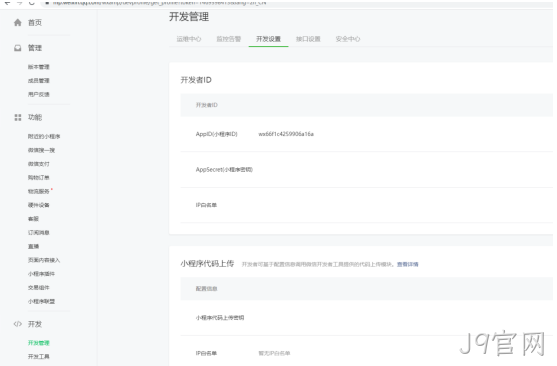Click the browser reload icon

tap(32, 2)
